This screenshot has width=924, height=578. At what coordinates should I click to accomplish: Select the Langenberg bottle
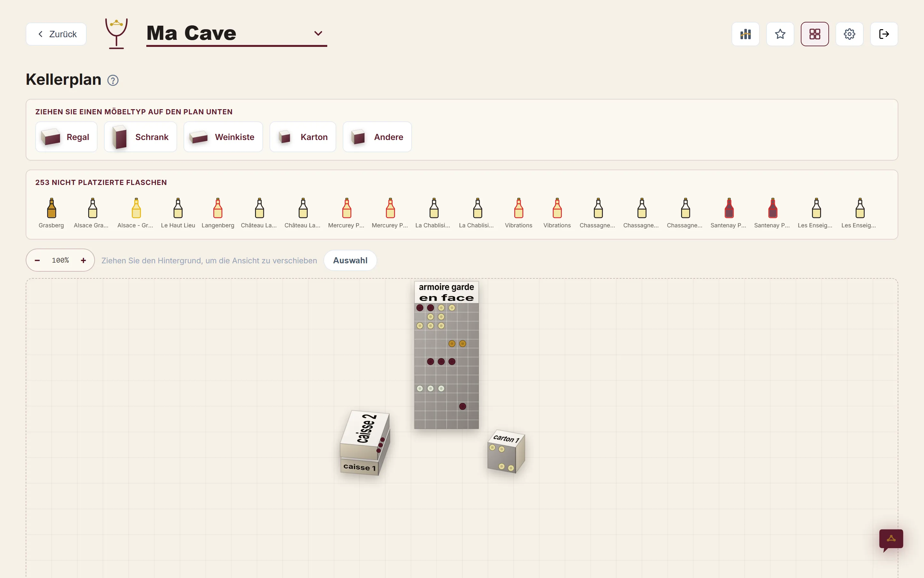[218, 213]
